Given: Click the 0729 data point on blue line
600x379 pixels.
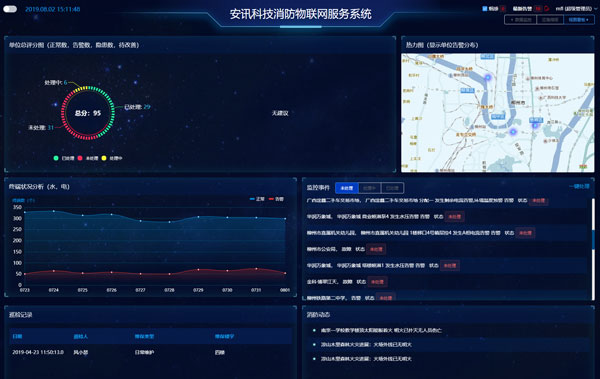Looking at the screenshot, I should [x=198, y=217].
